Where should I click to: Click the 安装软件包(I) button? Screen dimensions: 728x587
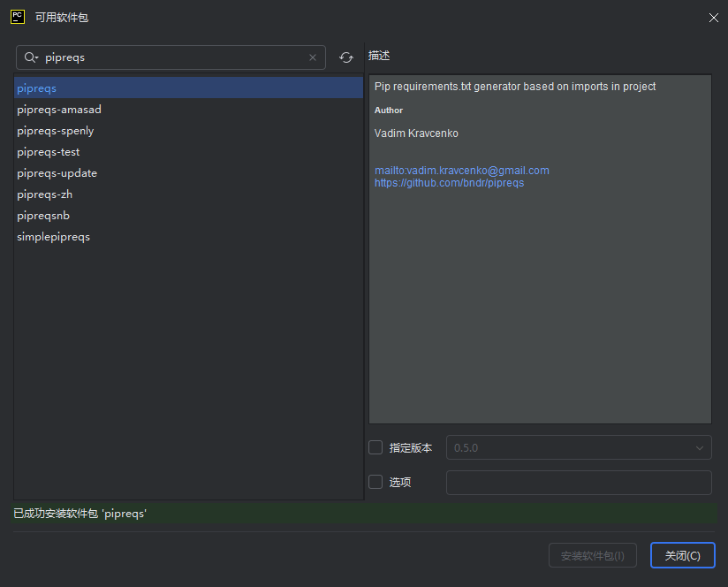tap(593, 555)
